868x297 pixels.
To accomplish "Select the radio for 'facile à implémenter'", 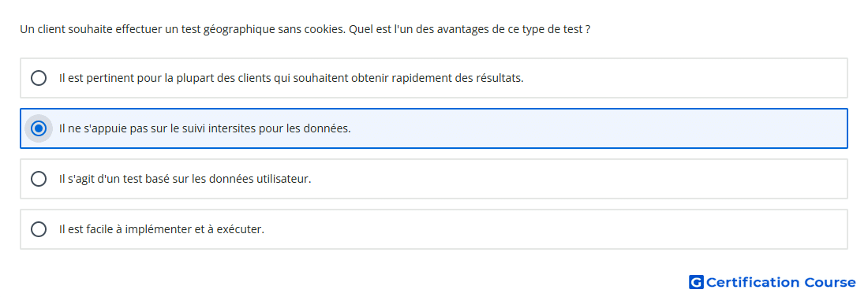I will [39, 229].
